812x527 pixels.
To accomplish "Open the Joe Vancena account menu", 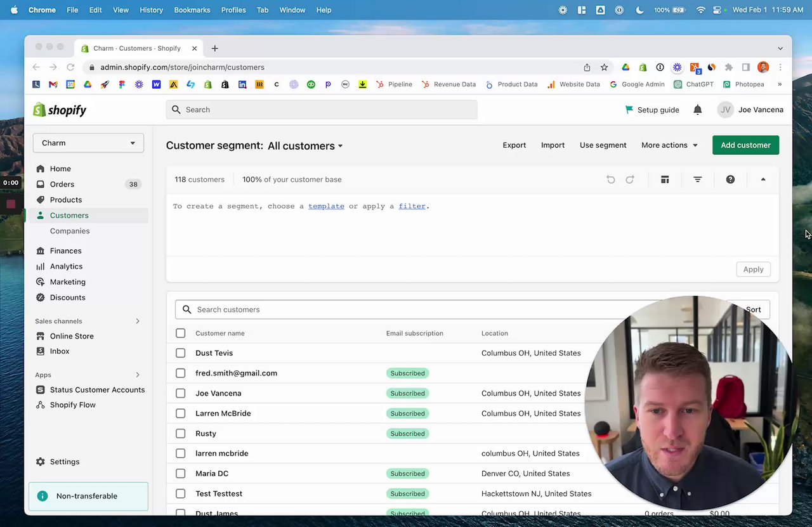I will [750, 110].
